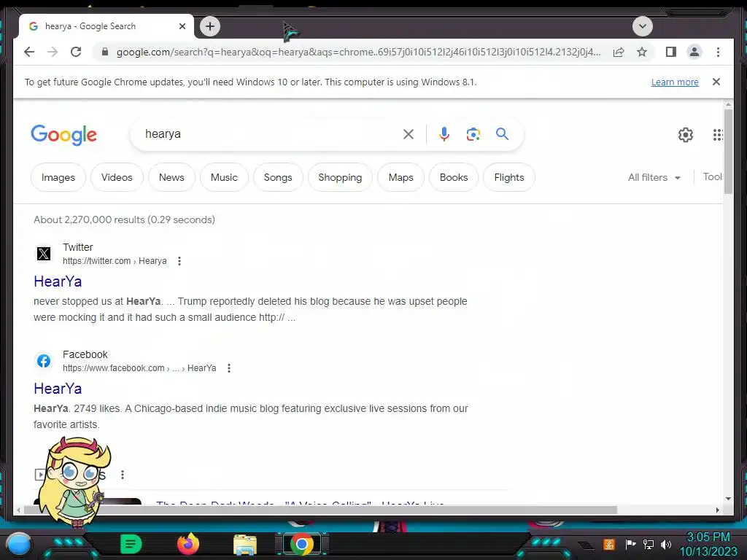The width and height of the screenshot is (747, 560).
Task: Go back using the browser back arrow
Action: pos(29,52)
